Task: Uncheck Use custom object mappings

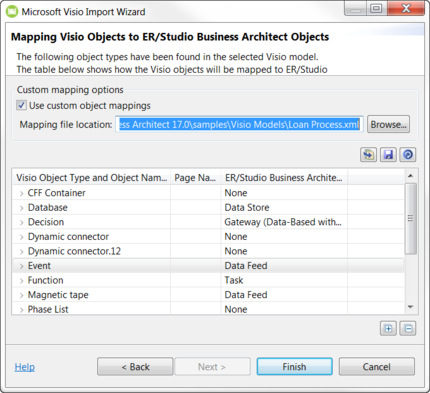Action: 21,105
